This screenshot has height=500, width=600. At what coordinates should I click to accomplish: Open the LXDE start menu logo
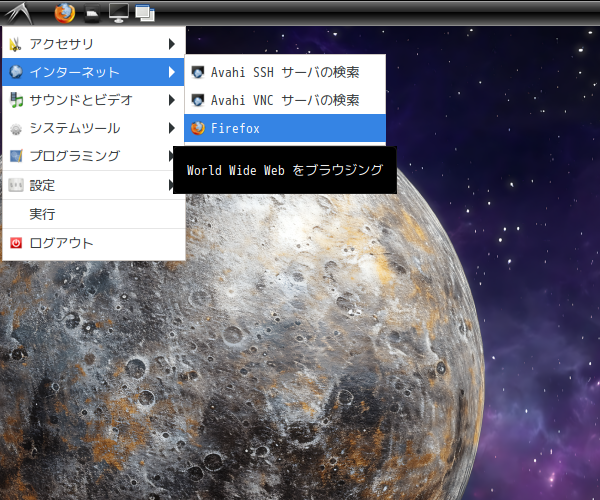coord(18,13)
